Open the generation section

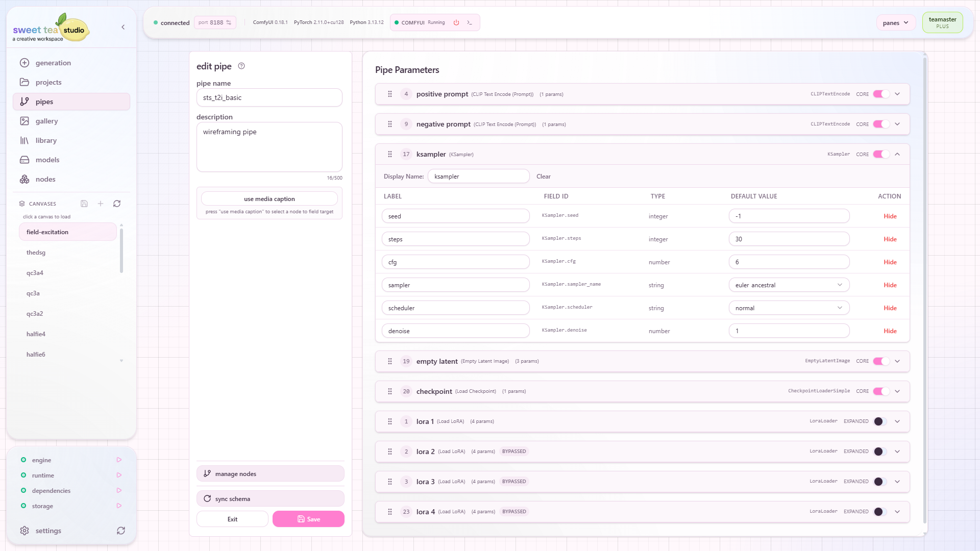[53, 63]
